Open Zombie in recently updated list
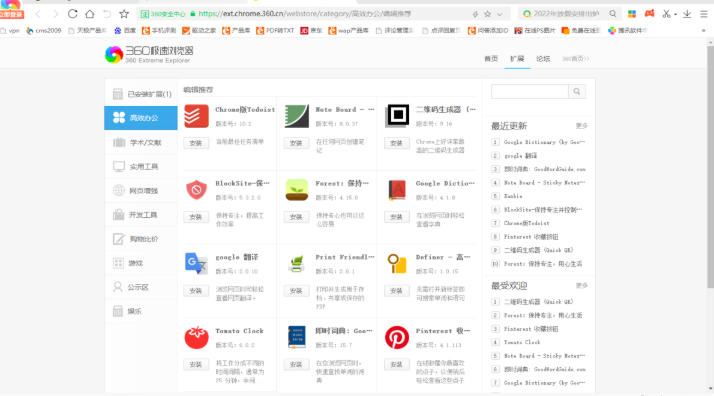The width and height of the screenshot is (714, 396). pos(513,196)
